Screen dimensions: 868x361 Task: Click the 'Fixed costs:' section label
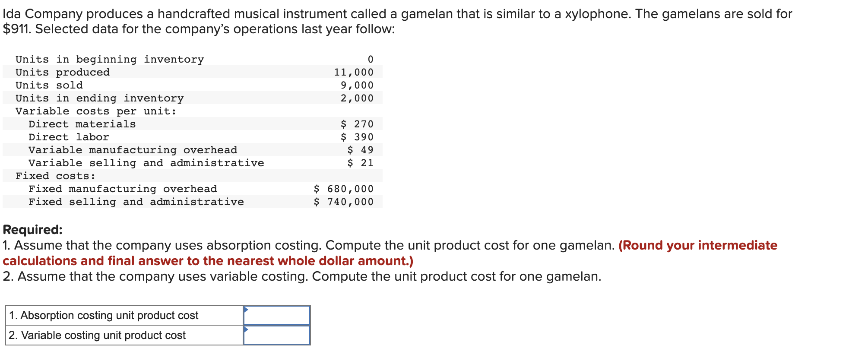(x=56, y=176)
